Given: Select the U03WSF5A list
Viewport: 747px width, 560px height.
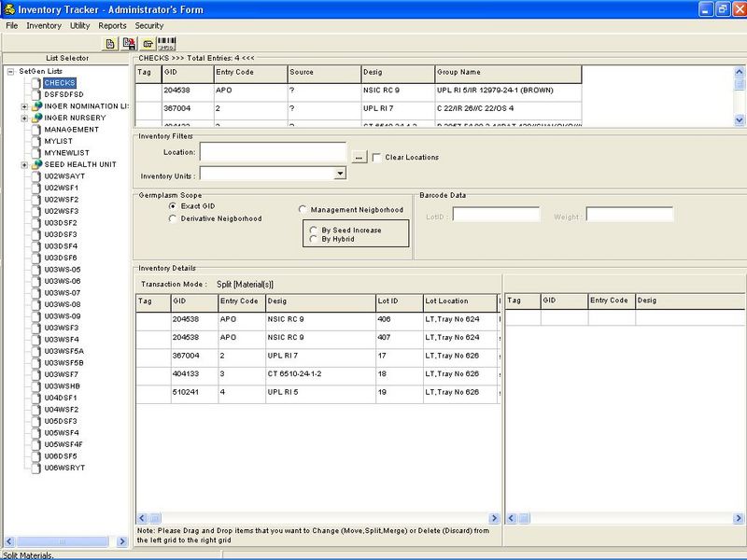Looking at the screenshot, I should [x=63, y=351].
